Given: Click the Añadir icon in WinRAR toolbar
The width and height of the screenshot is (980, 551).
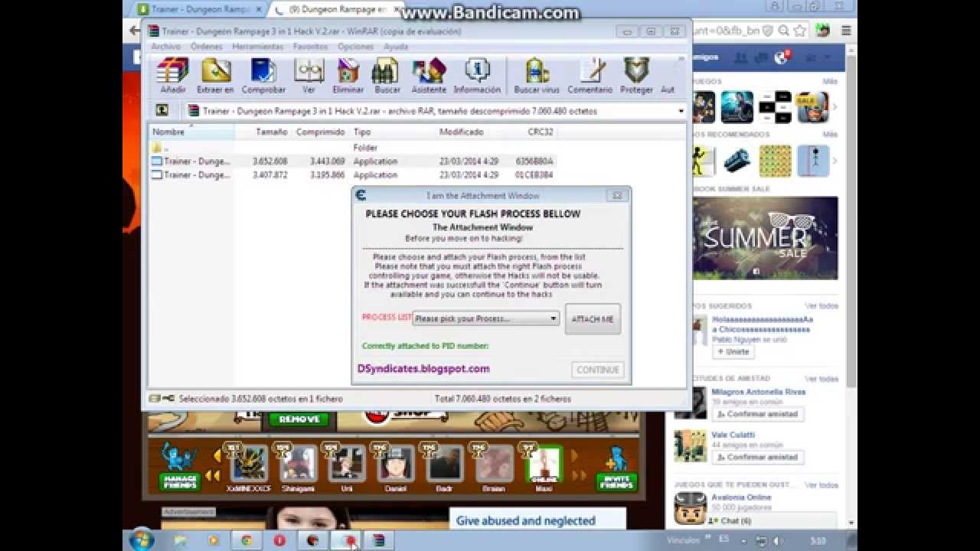Looking at the screenshot, I should click(x=173, y=76).
